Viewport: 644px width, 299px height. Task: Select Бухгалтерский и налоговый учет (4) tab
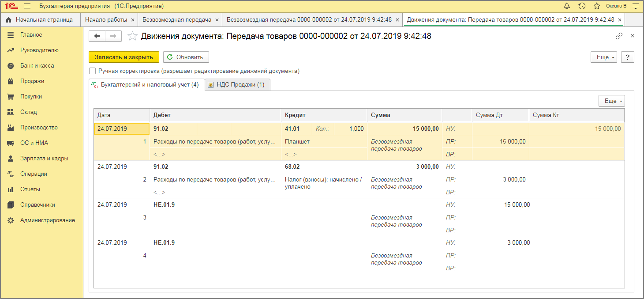coord(147,85)
